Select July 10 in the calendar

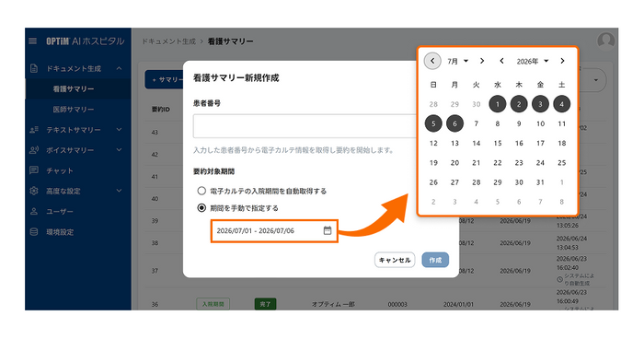click(540, 123)
